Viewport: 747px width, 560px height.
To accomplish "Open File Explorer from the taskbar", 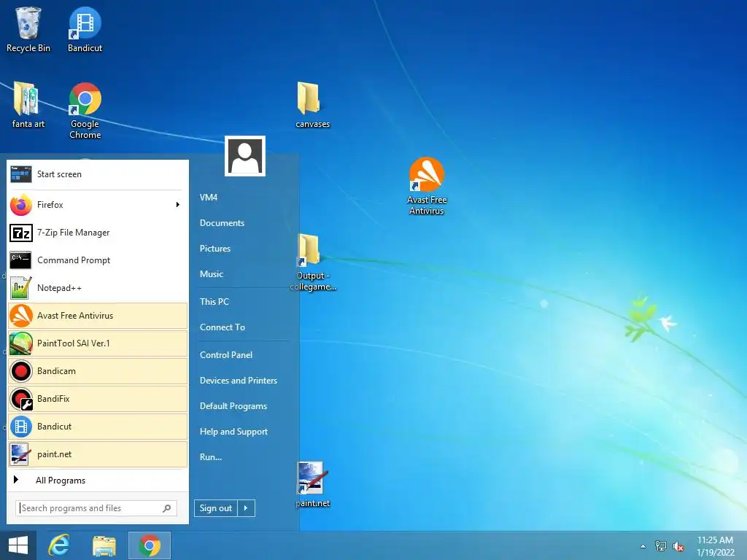I will 104,545.
